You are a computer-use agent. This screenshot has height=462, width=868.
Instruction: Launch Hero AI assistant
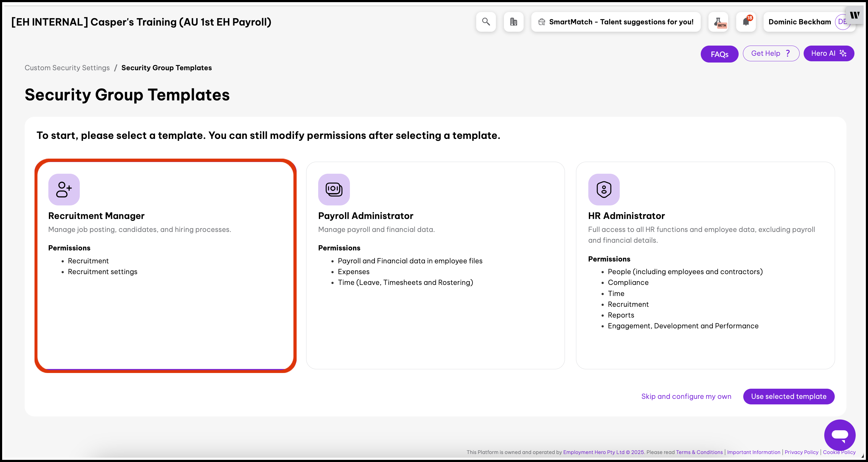click(x=828, y=53)
